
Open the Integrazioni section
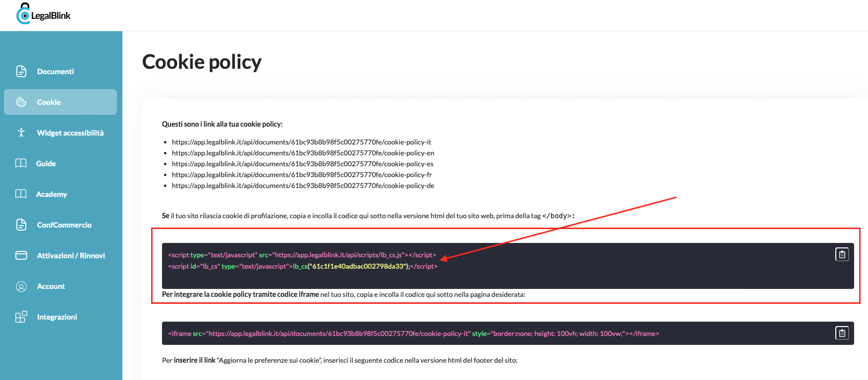coord(57,317)
